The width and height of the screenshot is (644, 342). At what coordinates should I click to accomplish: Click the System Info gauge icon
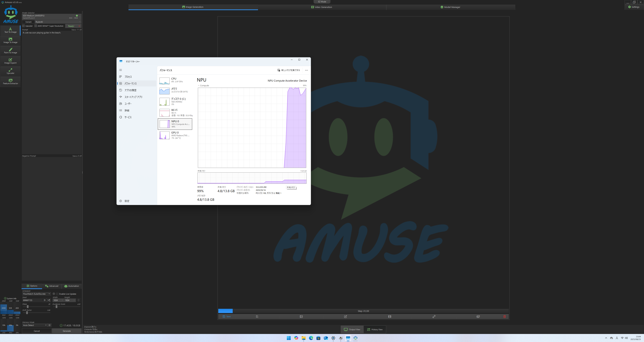pyautogui.click(x=5, y=299)
